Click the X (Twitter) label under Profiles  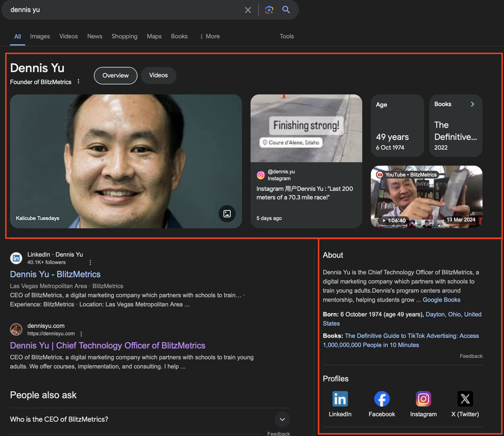[x=465, y=414]
